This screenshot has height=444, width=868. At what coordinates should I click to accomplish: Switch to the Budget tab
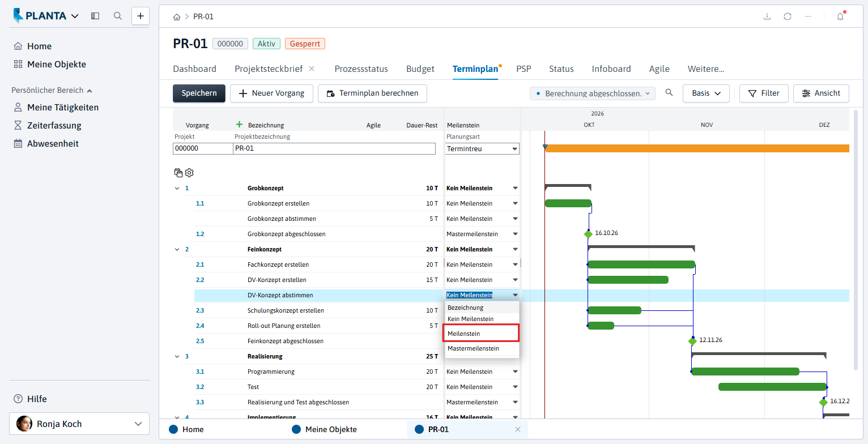click(x=420, y=69)
